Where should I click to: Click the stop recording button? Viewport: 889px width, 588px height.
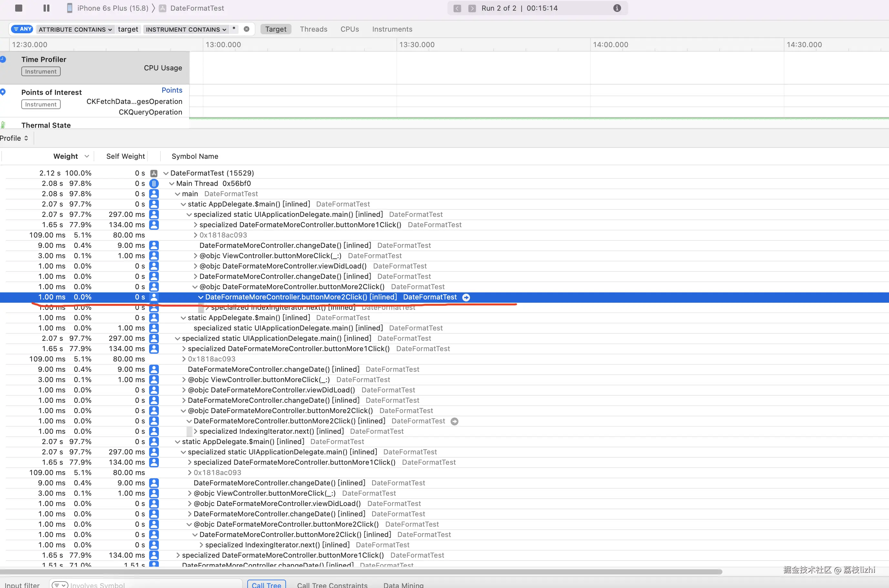18,8
